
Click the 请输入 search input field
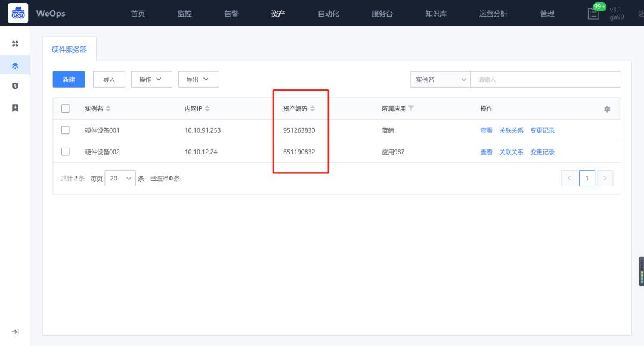pyautogui.click(x=545, y=79)
